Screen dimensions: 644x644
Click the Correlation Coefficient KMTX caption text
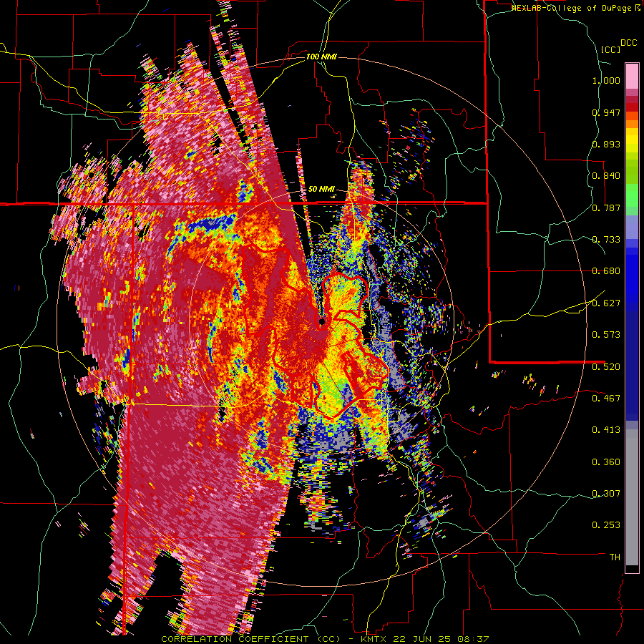pos(325,639)
